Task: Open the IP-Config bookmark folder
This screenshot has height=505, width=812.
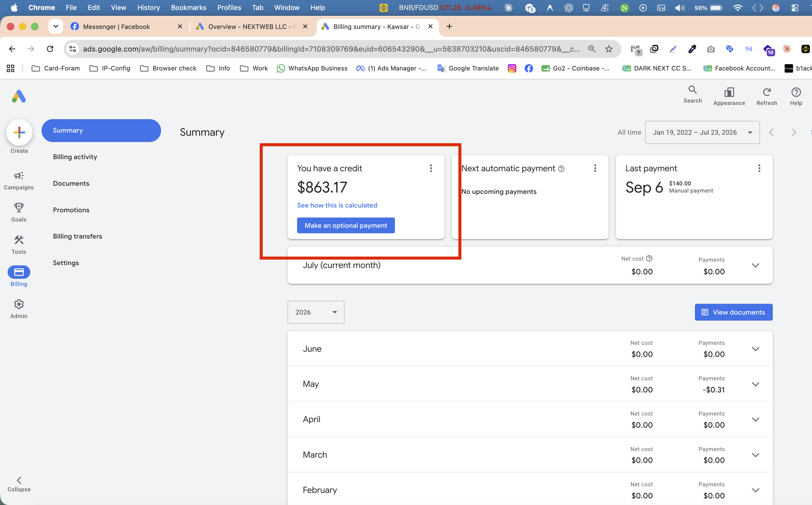Action: (110, 68)
